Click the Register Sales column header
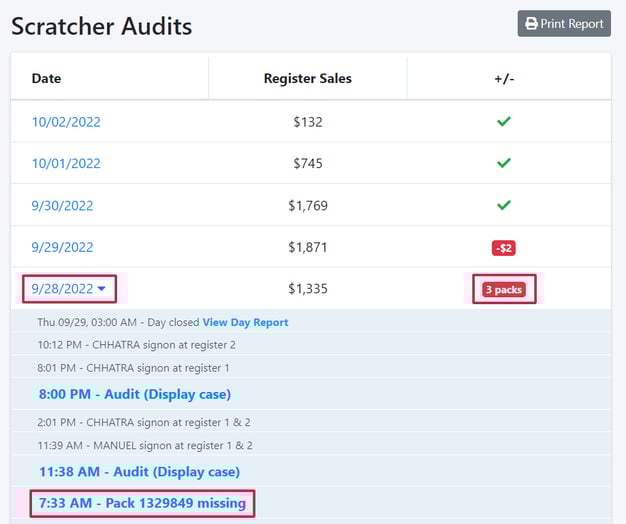 point(307,78)
